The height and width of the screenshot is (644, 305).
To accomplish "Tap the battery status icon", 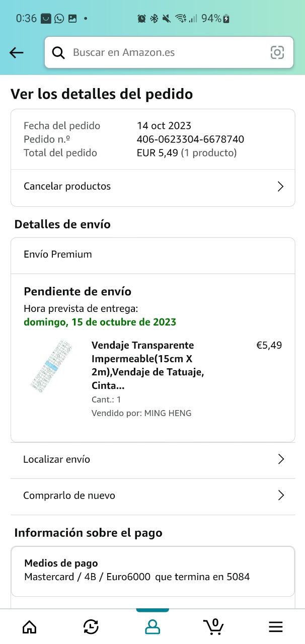I will click(226, 19).
